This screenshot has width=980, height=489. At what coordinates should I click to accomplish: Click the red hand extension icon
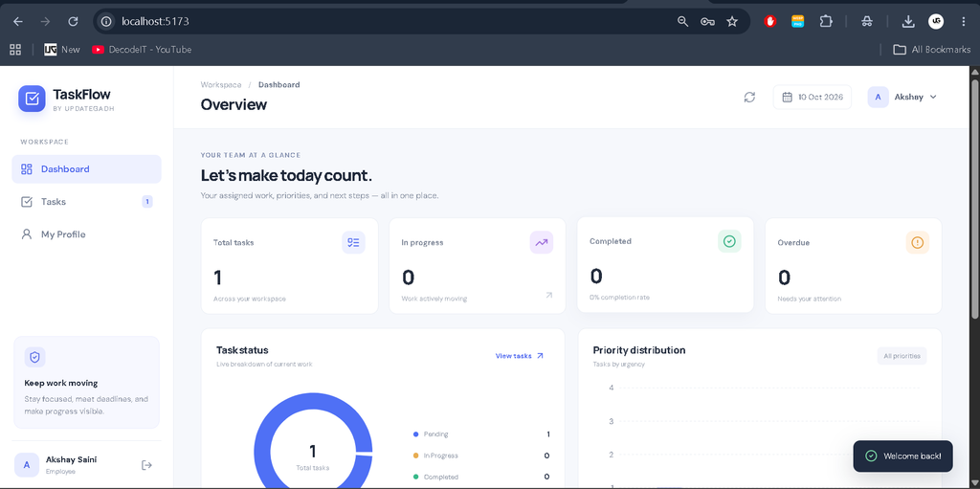pos(770,21)
